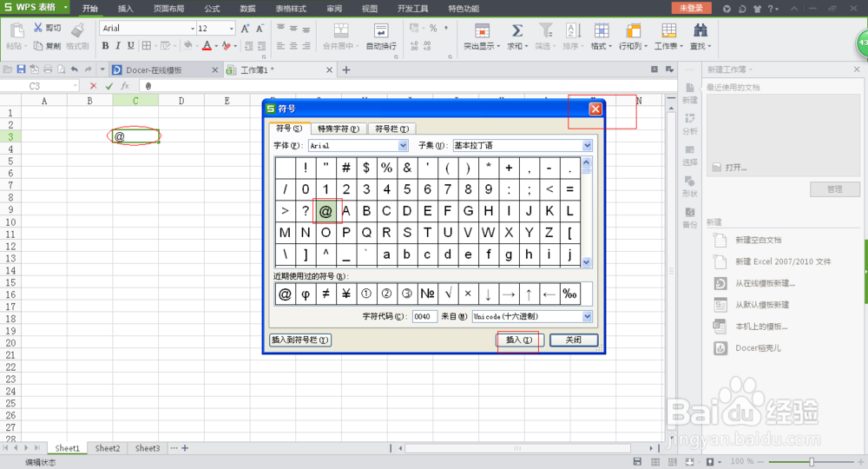The height and width of the screenshot is (469, 868).
Task: Click the Backup (备份) icon in side strip
Action: (690, 212)
